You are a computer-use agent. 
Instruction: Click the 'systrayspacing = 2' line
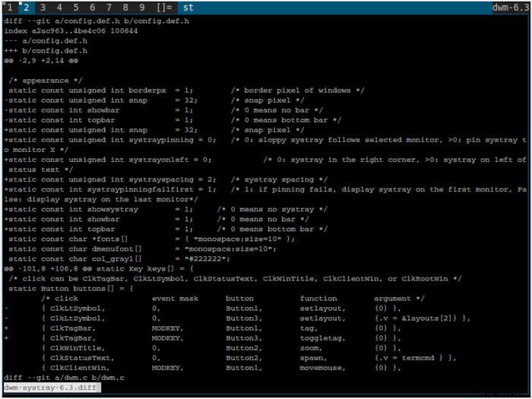click(x=166, y=180)
